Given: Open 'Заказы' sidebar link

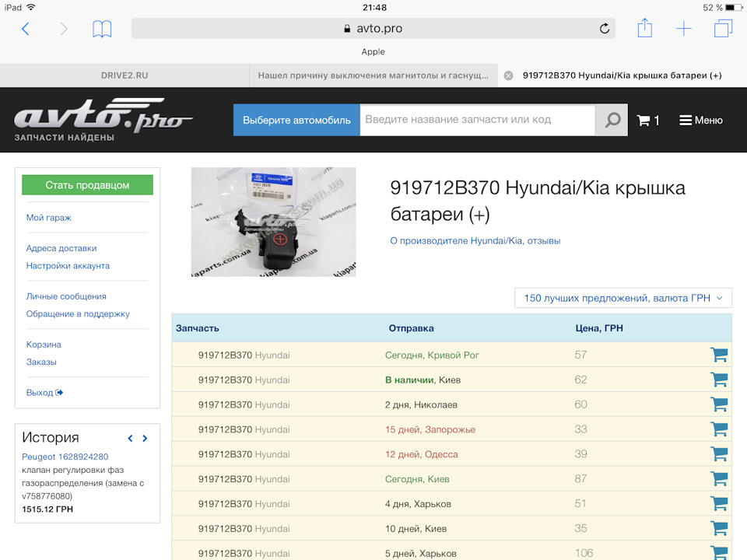Looking at the screenshot, I should [41, 362].
